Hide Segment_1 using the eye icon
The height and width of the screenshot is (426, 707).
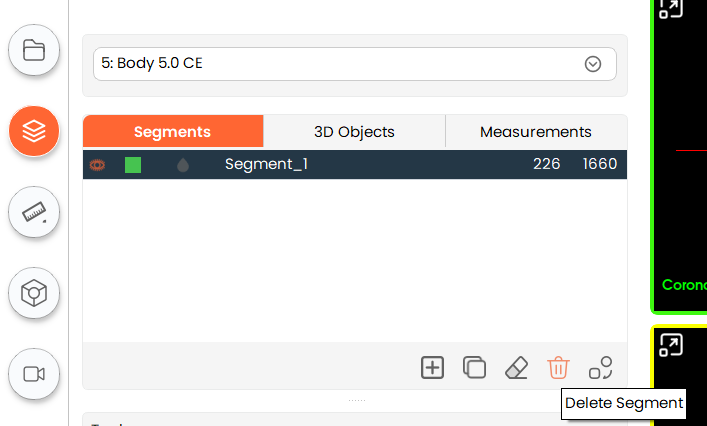(x=98, y=165)
